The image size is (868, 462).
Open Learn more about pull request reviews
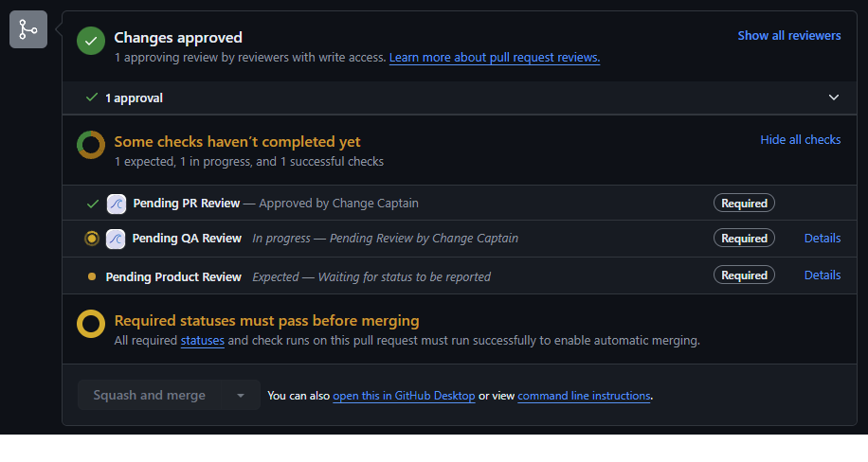coord(494,58)
